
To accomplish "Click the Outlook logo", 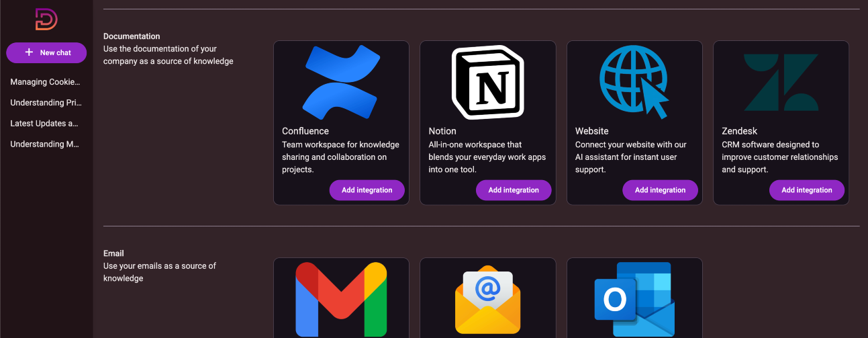I will click(x=634, y=300).
